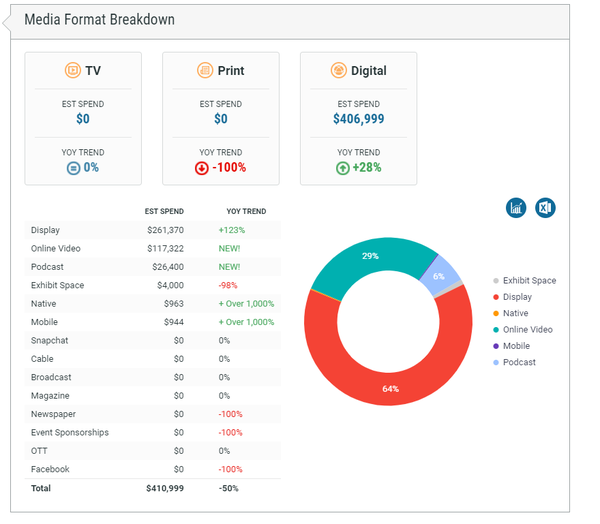
Task: Click the Print card newspaper icon
Action: point(205,70)
